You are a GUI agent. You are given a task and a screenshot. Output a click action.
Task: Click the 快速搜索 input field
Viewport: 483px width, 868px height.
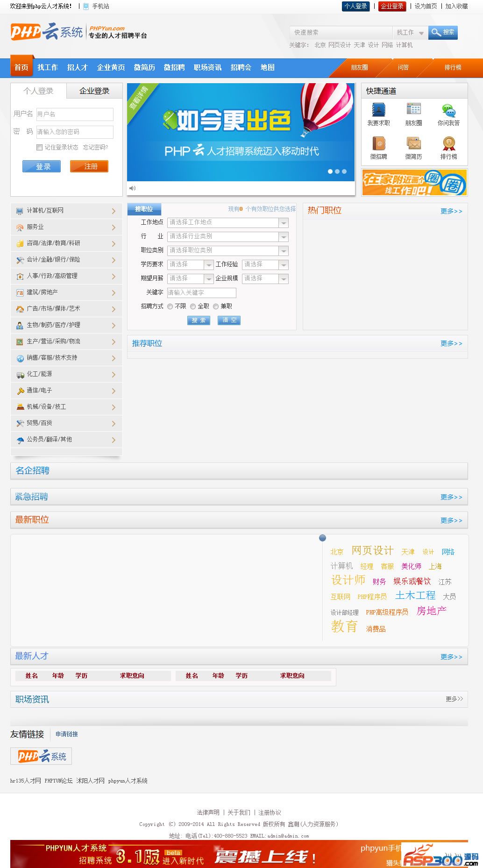(x=341, y=32)
